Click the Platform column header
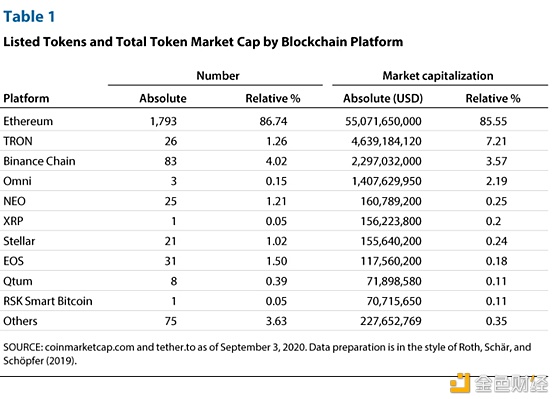Viewport: 554px width, 399px height. tap(26, 98)
